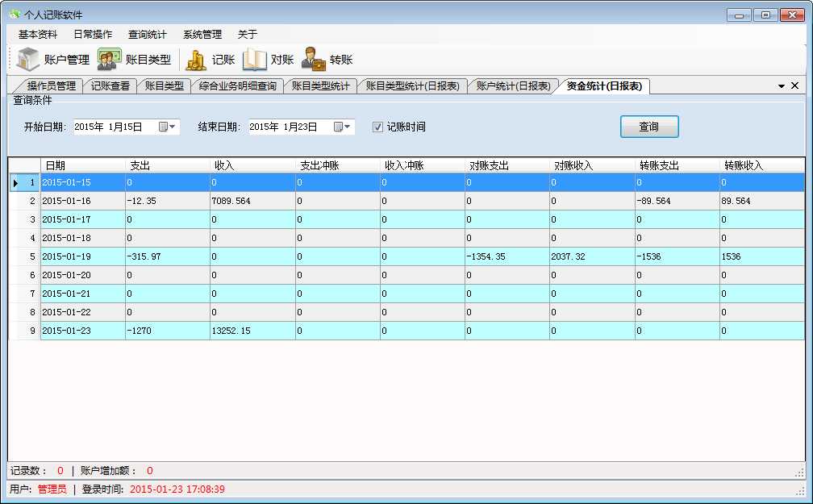This screenshot has width=813, height=504.
Task: Click the 对账收入 column header
Action: click(592, 165)
